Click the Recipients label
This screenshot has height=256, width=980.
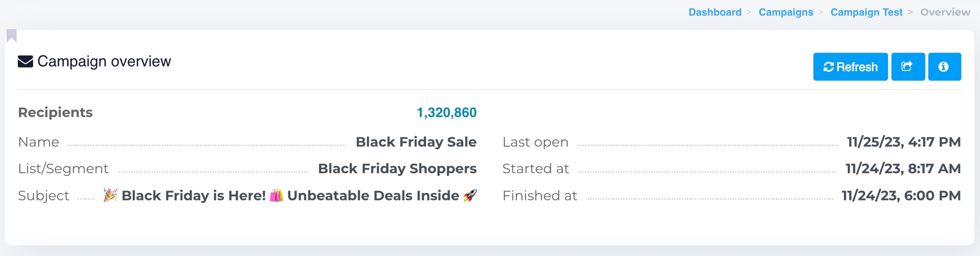(55, 113)
